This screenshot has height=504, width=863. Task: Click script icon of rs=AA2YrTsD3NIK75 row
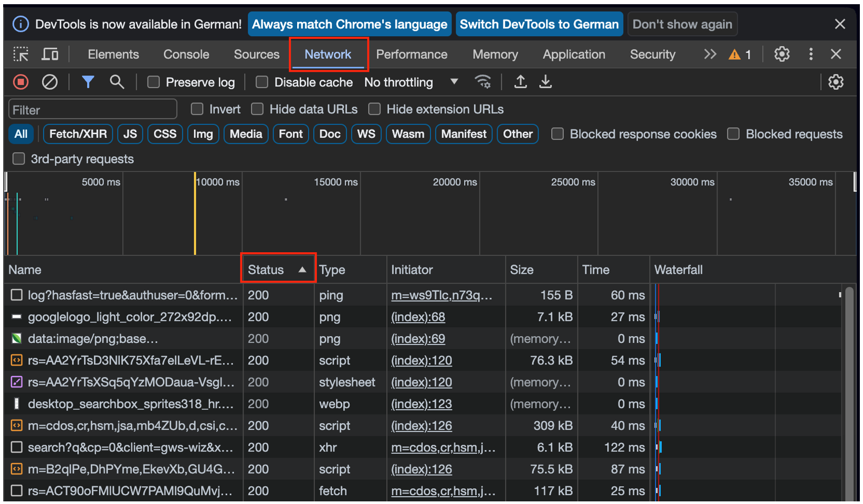[x=17, y=360]
